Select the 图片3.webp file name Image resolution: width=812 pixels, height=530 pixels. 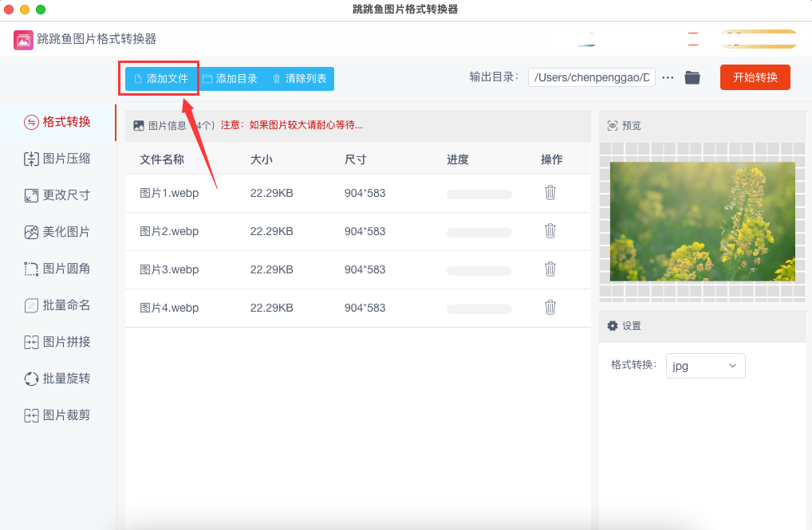[169, 269]
